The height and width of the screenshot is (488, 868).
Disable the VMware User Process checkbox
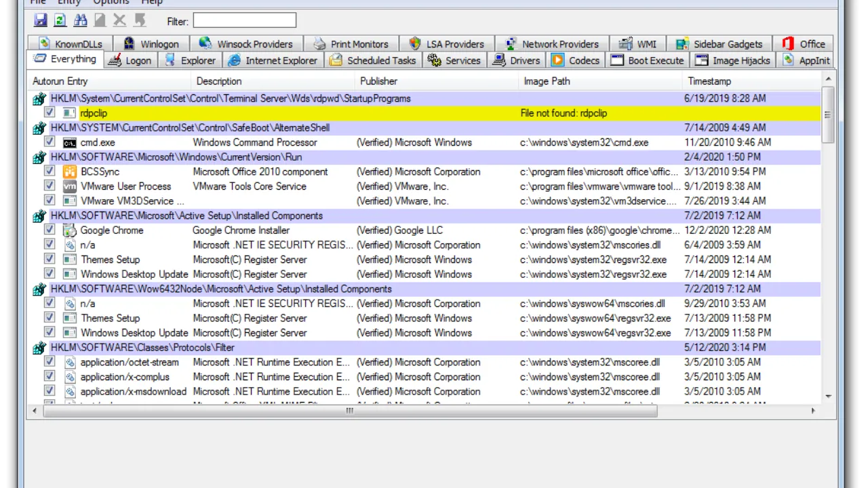click(x=50, y=186)
